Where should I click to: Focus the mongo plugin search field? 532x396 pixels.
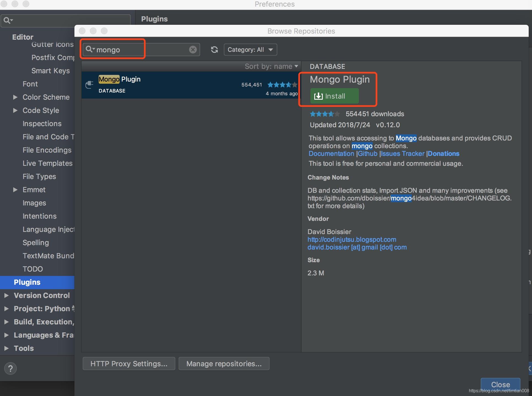point(141,50)
